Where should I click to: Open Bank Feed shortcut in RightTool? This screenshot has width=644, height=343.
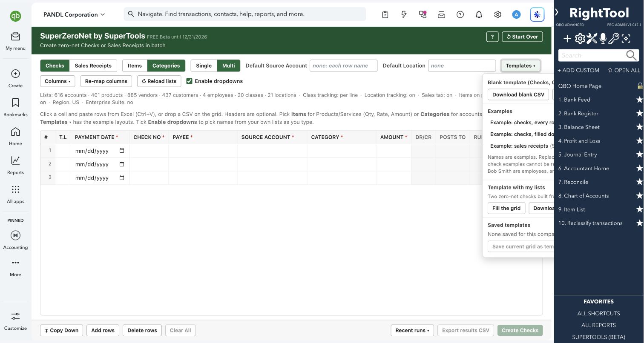point(574,100)
